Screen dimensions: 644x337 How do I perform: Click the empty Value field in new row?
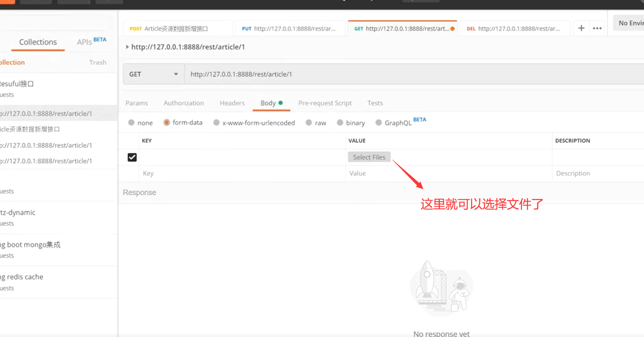[449, 173]
